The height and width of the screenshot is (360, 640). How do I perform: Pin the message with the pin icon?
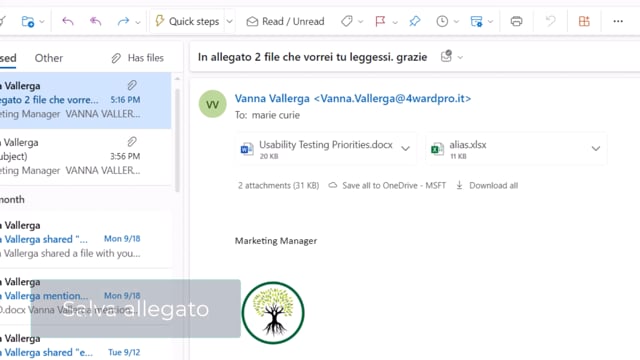pos(415,21)
